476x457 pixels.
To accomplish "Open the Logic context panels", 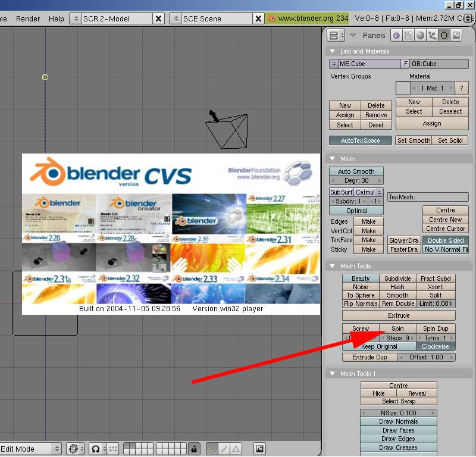I will click(x=396, y=36).
